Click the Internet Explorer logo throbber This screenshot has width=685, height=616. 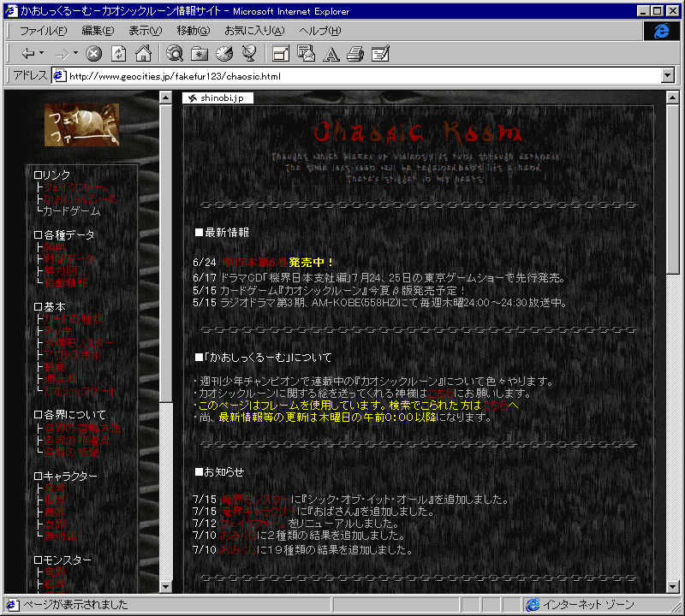point(661,31)
